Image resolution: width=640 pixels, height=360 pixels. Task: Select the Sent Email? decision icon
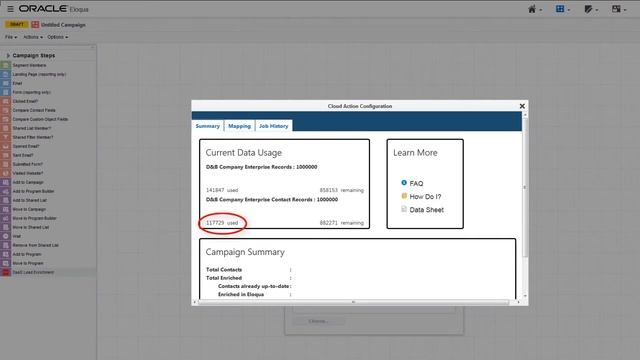click(x=6, y=155)
